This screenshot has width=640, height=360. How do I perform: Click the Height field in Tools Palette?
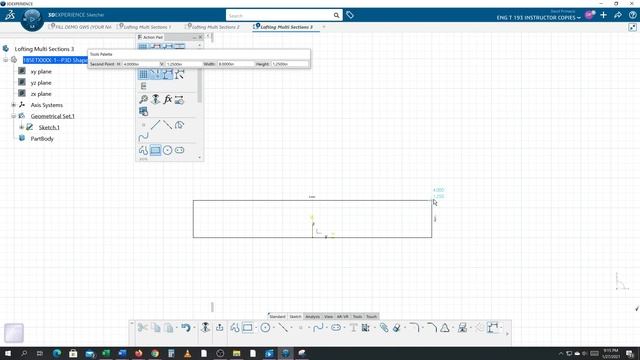(290, 64)
